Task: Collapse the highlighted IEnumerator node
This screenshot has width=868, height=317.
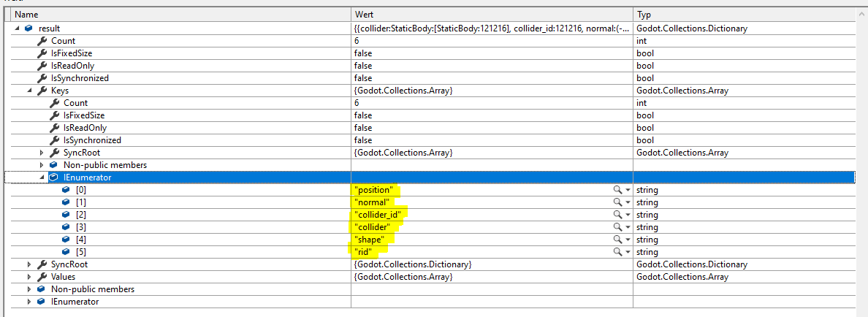Action: (x=42, y=177)
